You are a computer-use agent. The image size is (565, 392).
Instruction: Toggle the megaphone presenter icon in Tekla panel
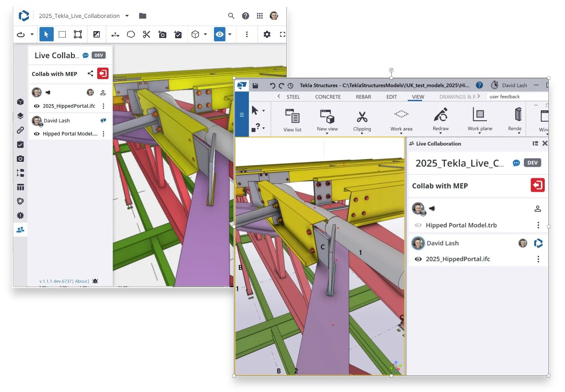pyautogui.click(x=432, y=208)
